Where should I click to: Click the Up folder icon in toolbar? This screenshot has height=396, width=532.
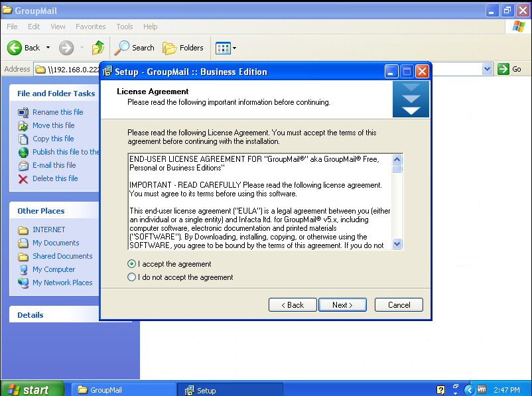pos(98,48)
